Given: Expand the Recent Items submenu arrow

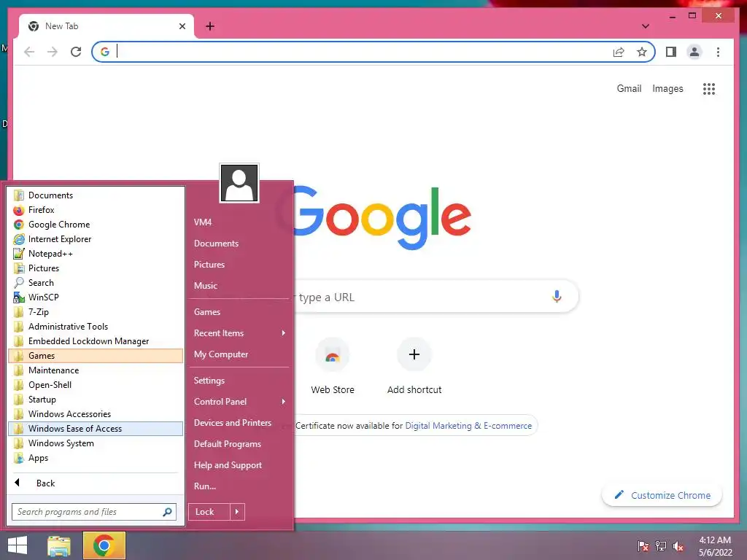Looking at the screenshot, I should pyautogui.click(x=284, y=332).
